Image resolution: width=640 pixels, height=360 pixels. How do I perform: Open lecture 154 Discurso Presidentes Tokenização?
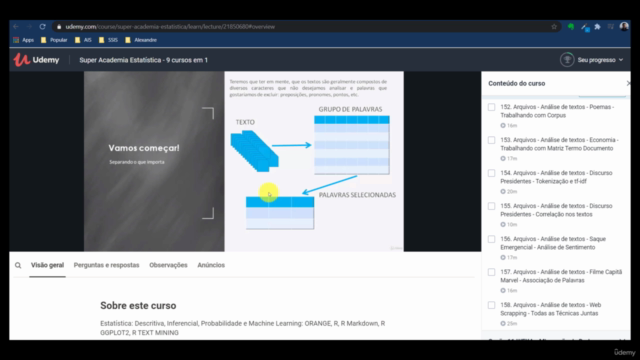[x=556, y=177]
